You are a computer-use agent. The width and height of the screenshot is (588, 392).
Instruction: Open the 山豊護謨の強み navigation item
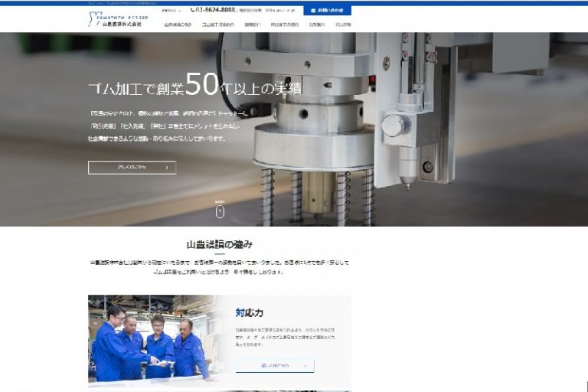click(178, 24)
